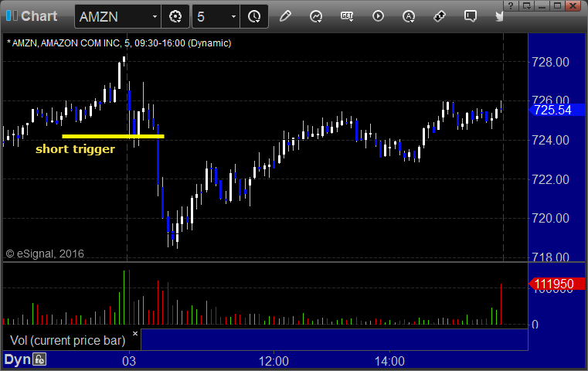Open the AMZN symbol dropdown arrow
This screenshot has width=588, height=371.
pos(155,16)
